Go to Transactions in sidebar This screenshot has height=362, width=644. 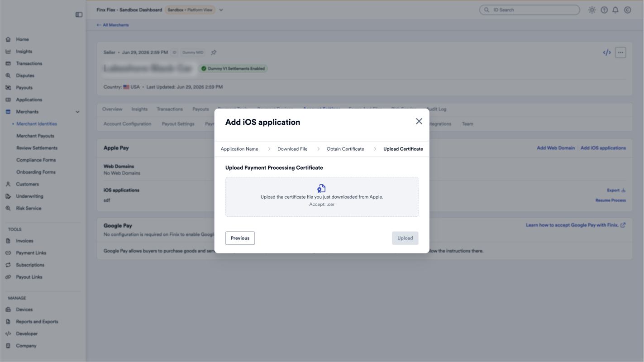pos(29,63)
